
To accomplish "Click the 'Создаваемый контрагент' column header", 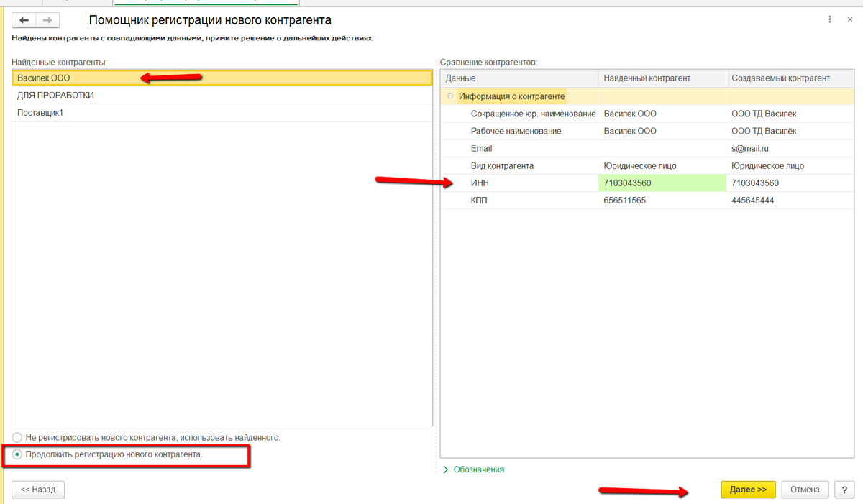I will (790, 78).
